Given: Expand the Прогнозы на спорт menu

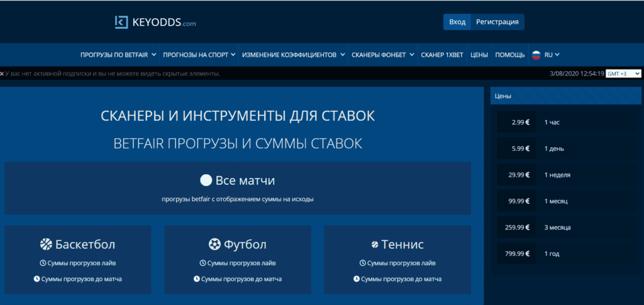Looking at the screenshot, I should coord(199,55).
